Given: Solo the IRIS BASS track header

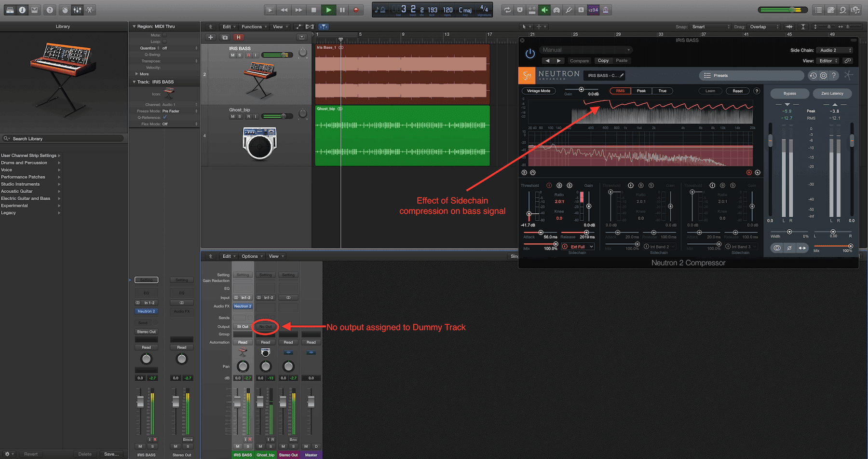Looking at the screenshot, I should tap(240, 55).
